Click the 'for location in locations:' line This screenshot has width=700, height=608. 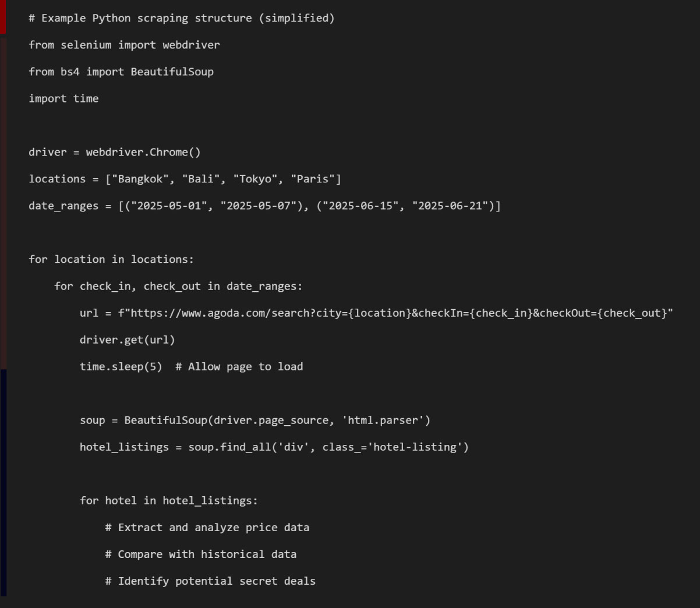[111, 259]
